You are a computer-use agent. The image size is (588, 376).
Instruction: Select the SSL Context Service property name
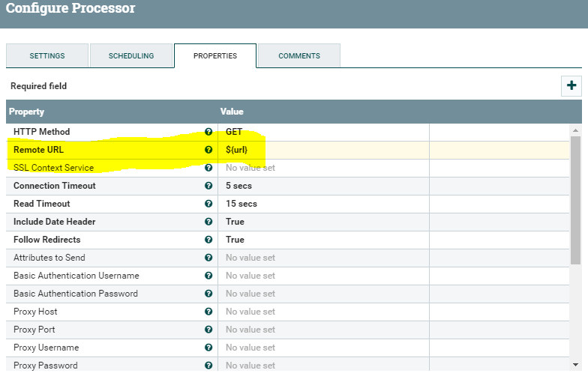(x=54, y=168)
